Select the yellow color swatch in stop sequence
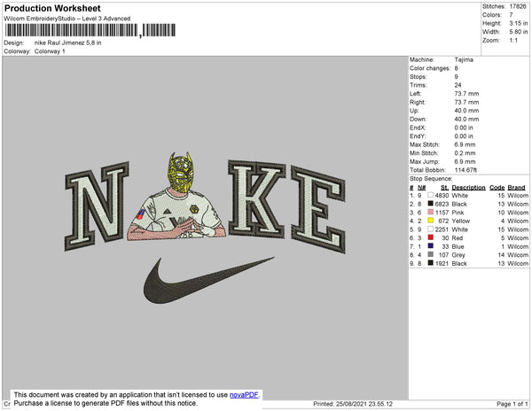This screenshot has height=411, width=532. click(x=430, y=221)
